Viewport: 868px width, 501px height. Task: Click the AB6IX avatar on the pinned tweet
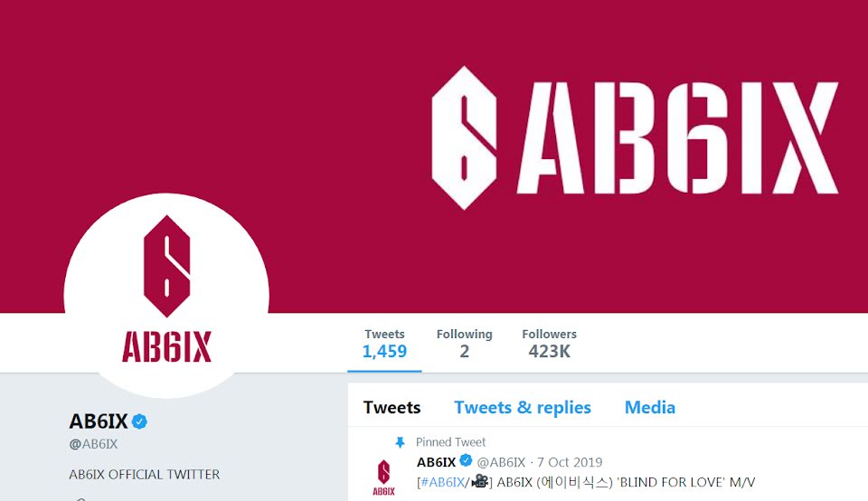pos(383,477)
